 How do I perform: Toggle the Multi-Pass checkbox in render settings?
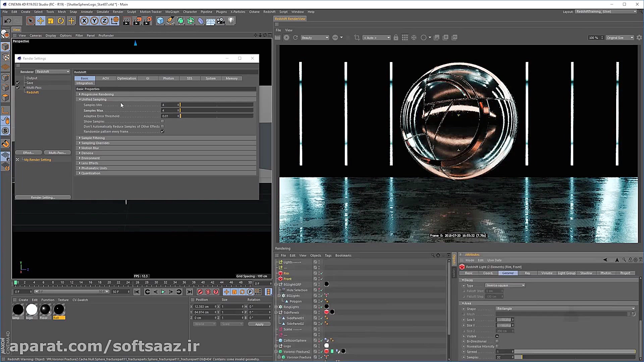coord(18,87)
